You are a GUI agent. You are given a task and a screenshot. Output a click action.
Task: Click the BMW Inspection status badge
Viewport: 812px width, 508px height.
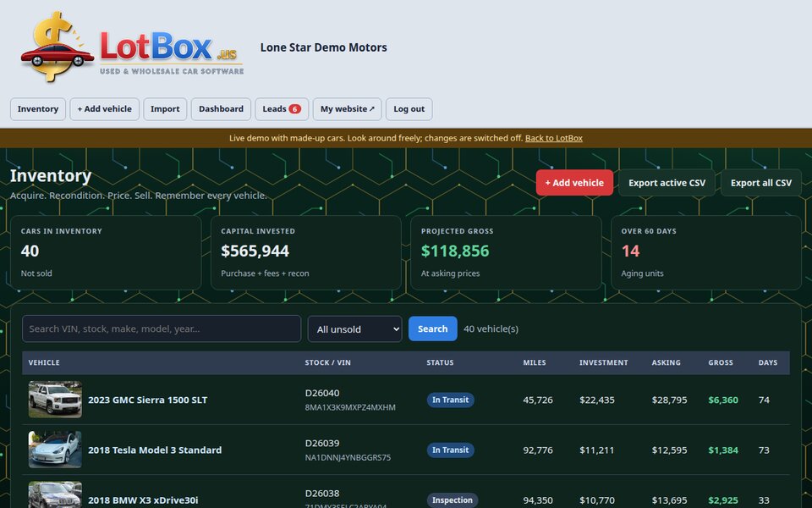452,500
